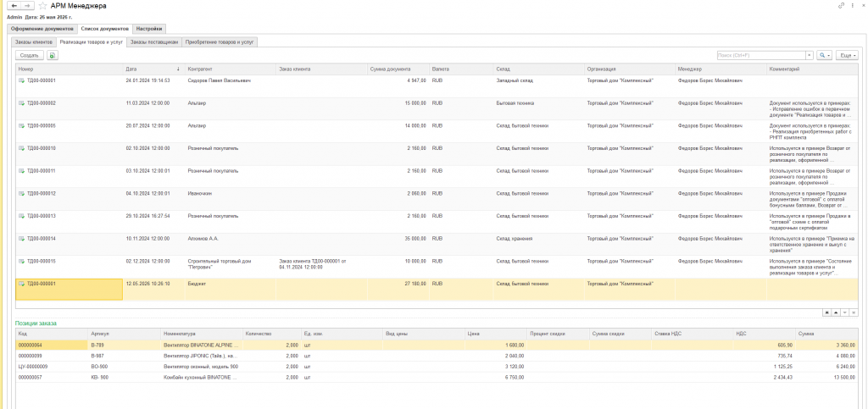Sort by the Дата column header

pyautogui.click(x=154, y=69)
